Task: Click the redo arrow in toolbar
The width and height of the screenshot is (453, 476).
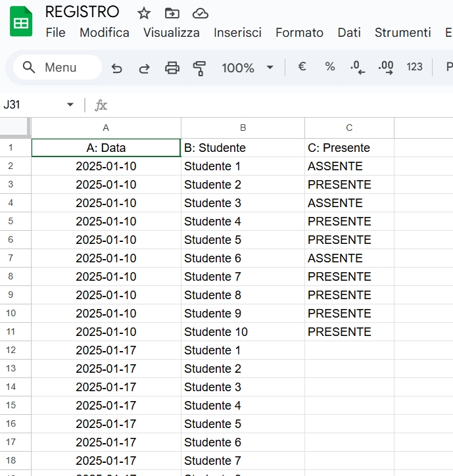Action: tap(144, 68)
